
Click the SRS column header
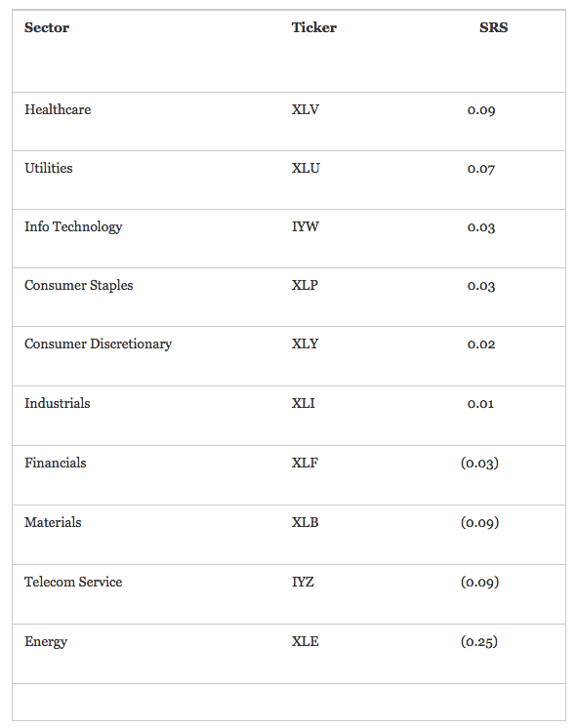point(493,27)
